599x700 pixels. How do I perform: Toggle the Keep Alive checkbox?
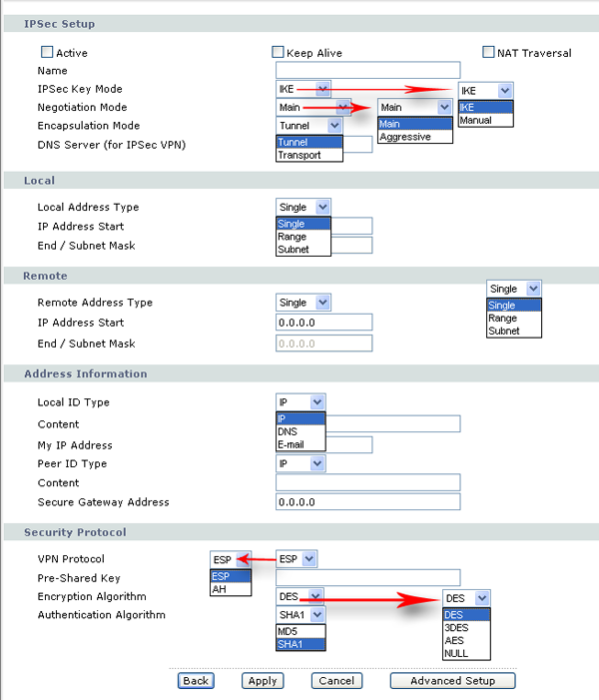coord(279,52)
